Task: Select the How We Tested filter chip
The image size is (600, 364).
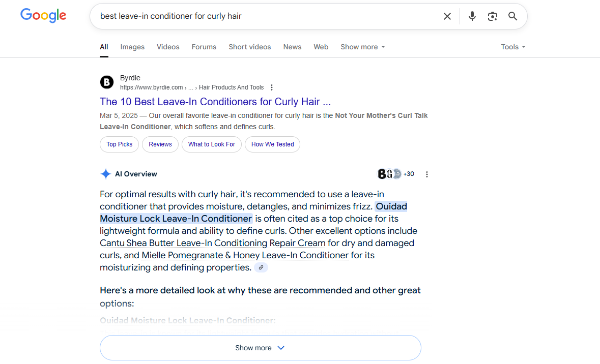Action: pyautogui.click(x=272, y=144)
